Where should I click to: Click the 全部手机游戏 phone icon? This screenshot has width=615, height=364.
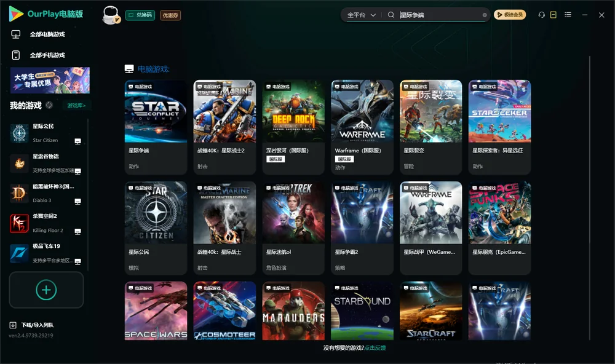[16, 55]
